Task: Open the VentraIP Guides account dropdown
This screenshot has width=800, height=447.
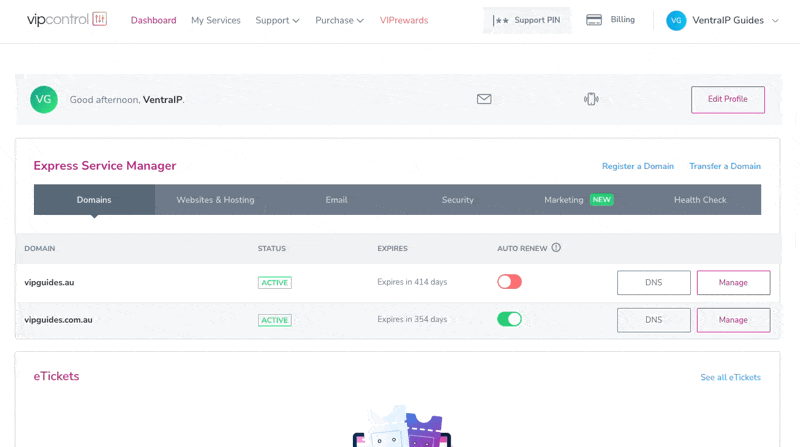Action: pos(722,20)
